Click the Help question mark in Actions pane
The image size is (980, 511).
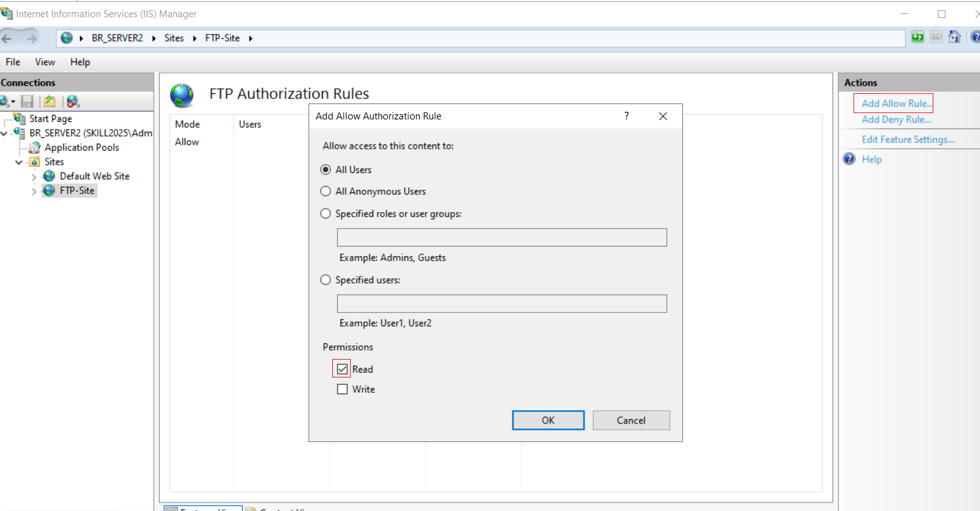[x=849, y=159]
